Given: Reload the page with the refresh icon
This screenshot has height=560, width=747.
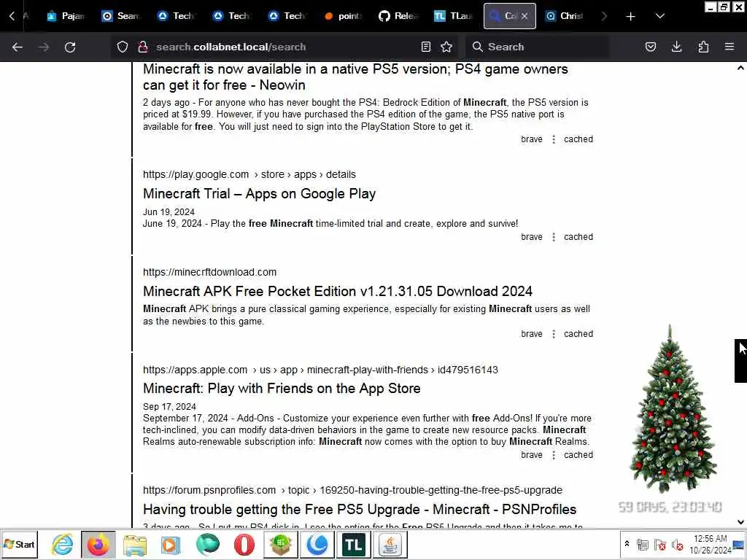Looking at the screenshot, I should tap(70, 47).
